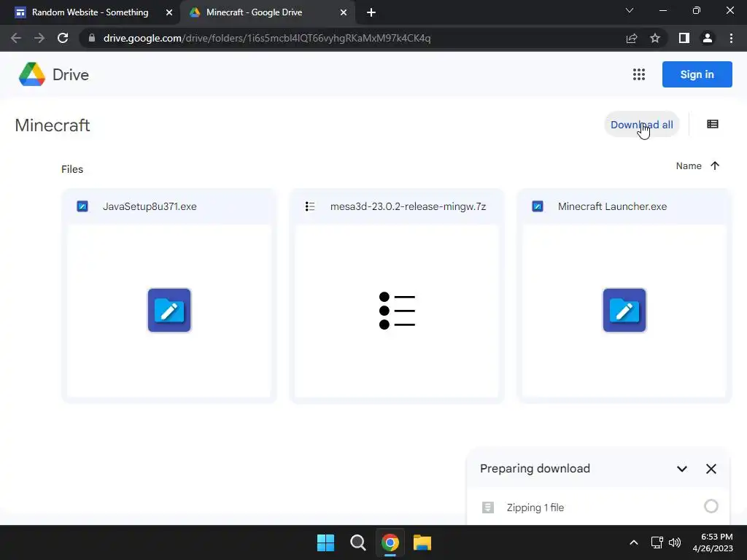This screenshot has height=560, width=747.
Task: Click the Files section label
Action: pyautogui.click(x=72, y=169)
